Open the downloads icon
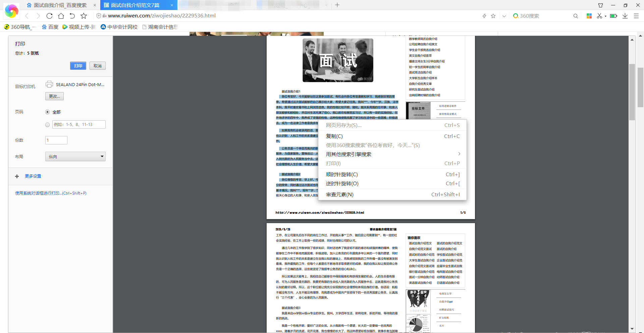This screenshot has height=333, width=644. point(625,16)
